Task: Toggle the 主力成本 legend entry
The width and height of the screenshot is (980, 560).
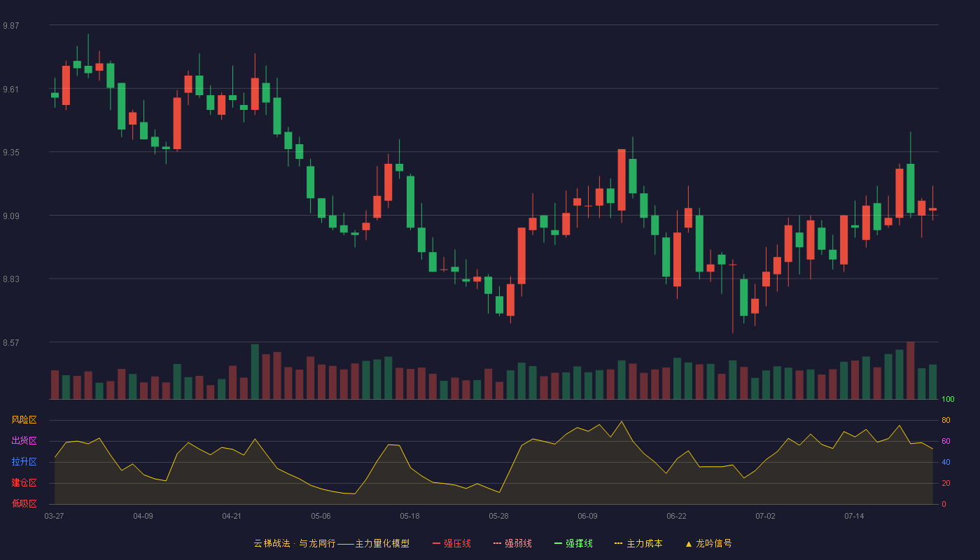Action: [638, 543]
